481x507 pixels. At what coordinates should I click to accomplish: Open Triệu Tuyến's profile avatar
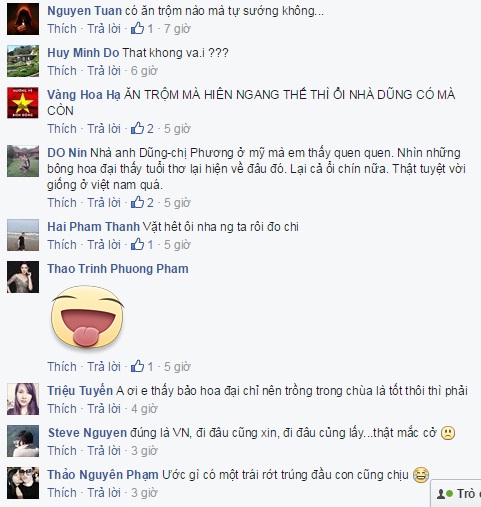(x=23, y=399)
